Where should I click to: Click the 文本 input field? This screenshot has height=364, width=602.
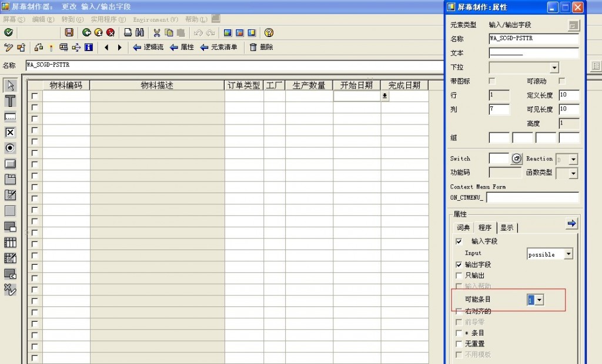(534, 53)
